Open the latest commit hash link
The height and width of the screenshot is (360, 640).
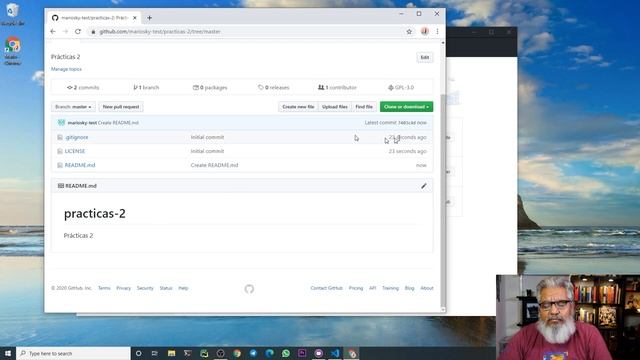pyautogui.click(x=407, y=123)
